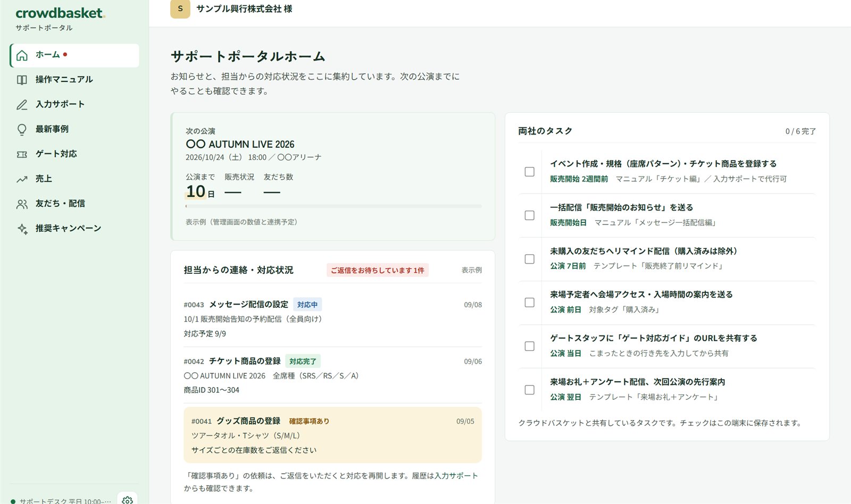Click the lightbulb icon beside 最新事例

coord(22,129)
